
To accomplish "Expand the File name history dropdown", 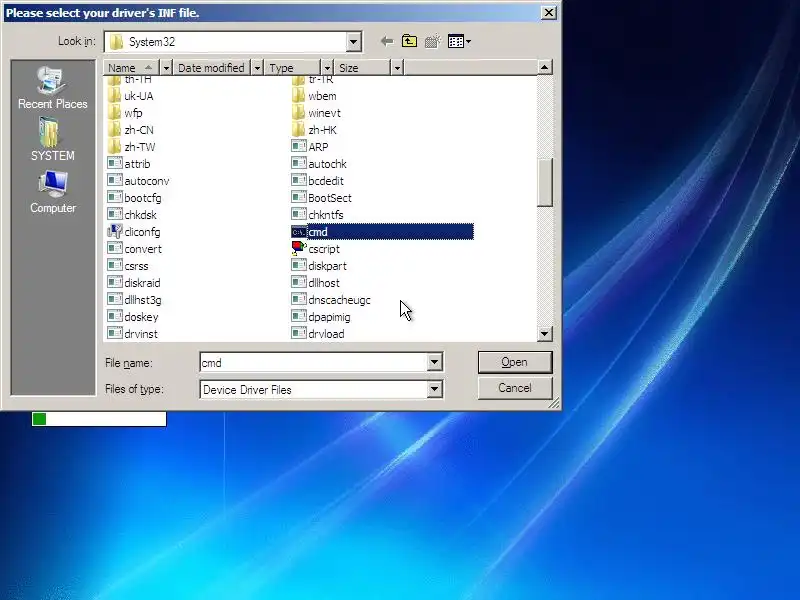I will tap(434, 362).
